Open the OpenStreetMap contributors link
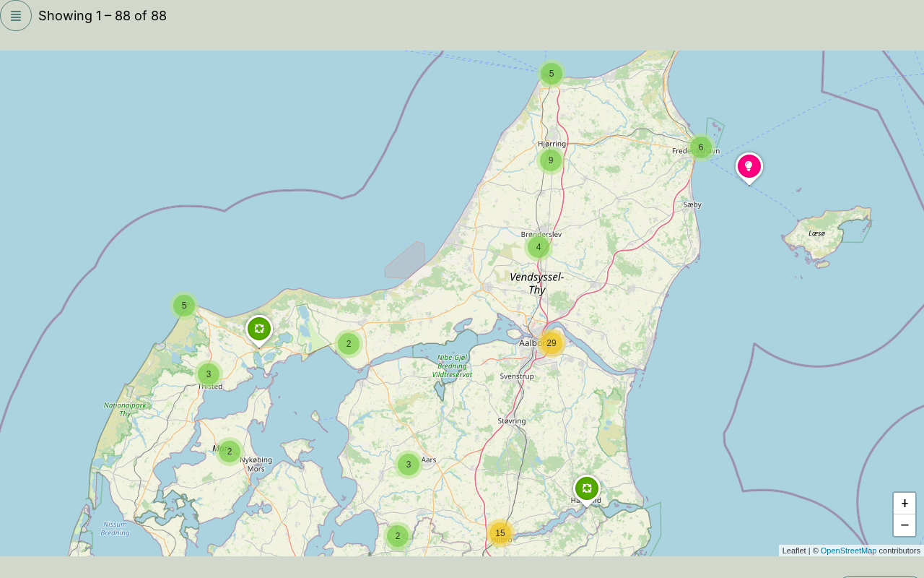The image size is (924, 578). 848,551
